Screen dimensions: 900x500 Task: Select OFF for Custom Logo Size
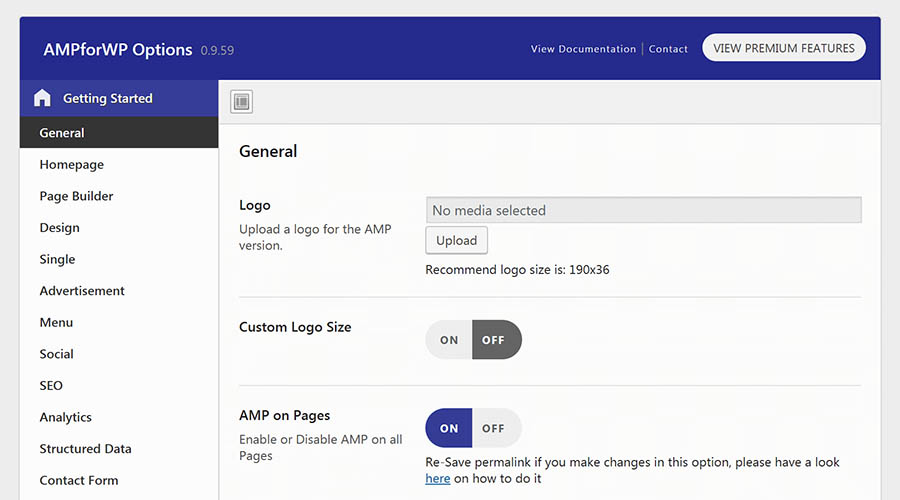pyautogui.click(x=496, y=340)
